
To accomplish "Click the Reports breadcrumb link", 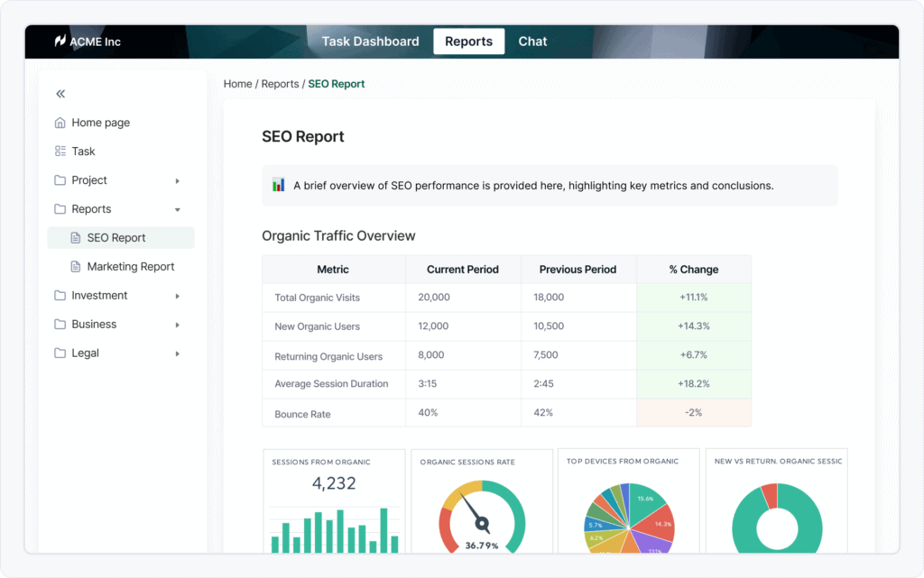I will [280, 84].
